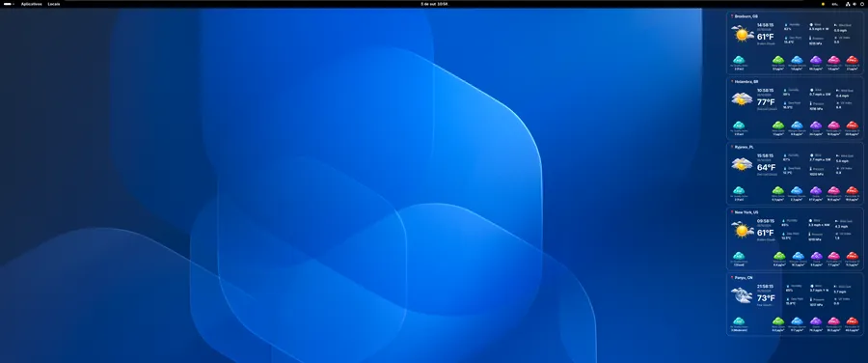Click the cloudy weather icon in the PL widget
The image size is (868, 363).
point(743,164)
